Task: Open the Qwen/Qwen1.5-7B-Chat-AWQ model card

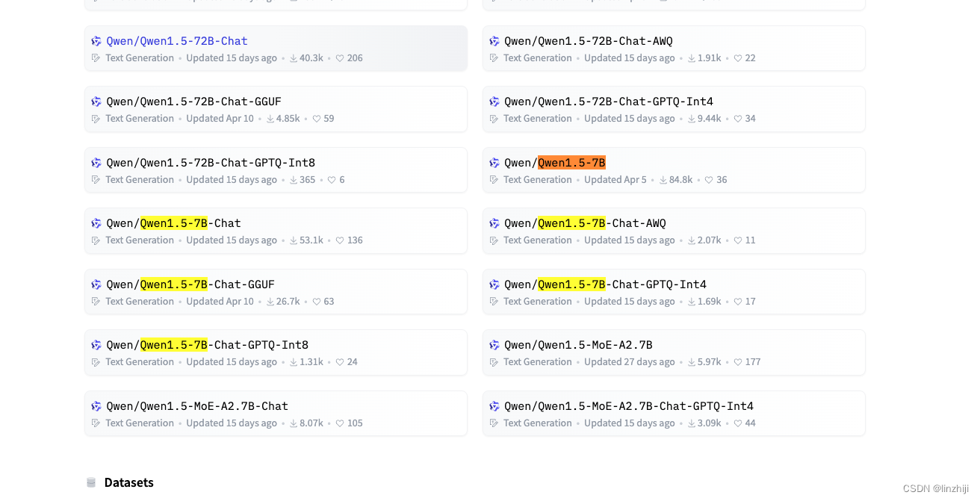Action: coord(674,231)
